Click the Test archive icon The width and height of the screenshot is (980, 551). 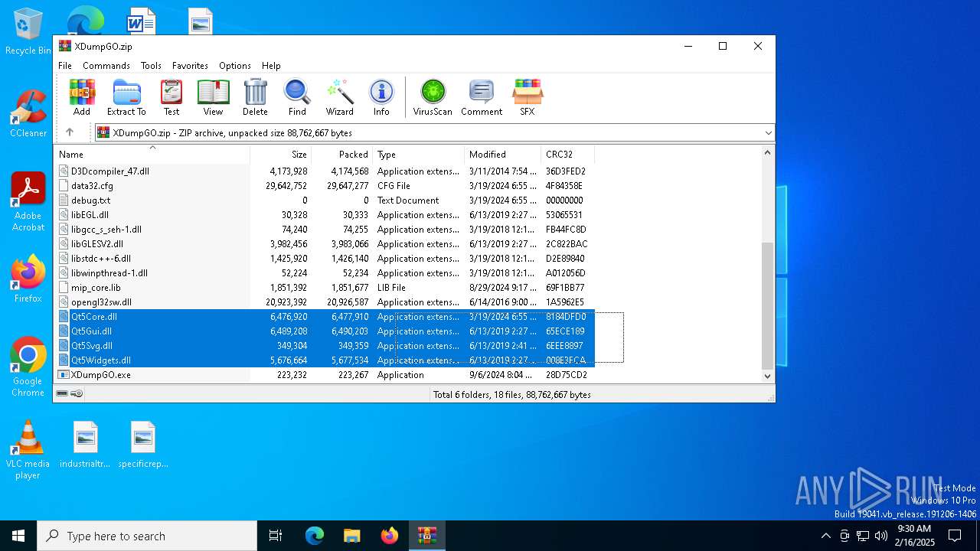point(171,97)
